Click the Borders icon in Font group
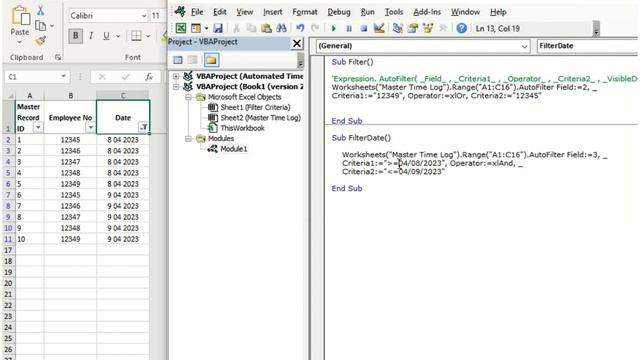The width and height of the screenshot is (640, 360). (136, 36)
